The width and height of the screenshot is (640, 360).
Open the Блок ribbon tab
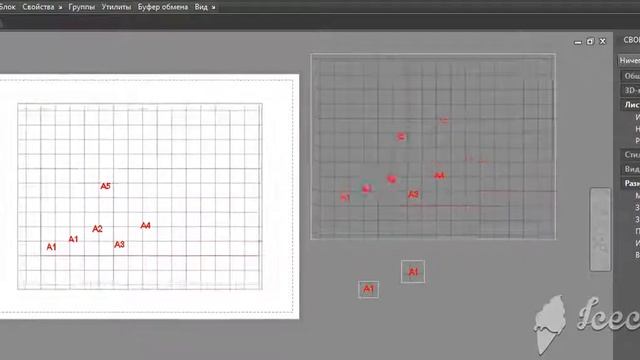click(7, 7)
